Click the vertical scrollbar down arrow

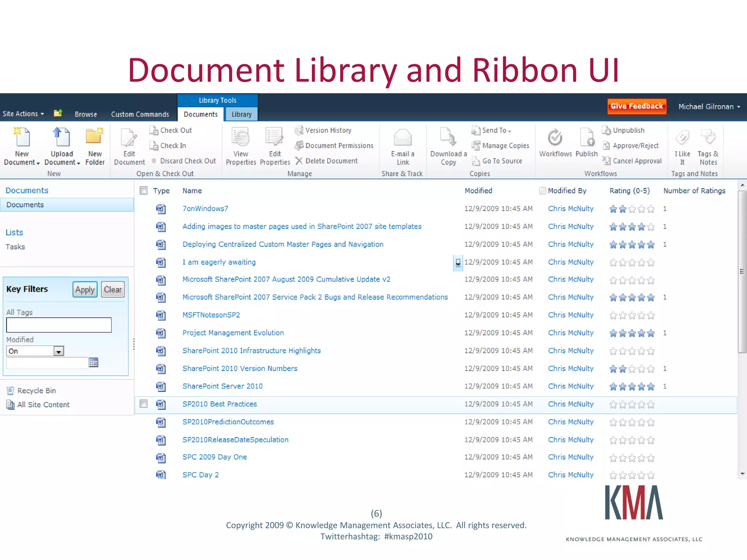click(x=742, y=474)
